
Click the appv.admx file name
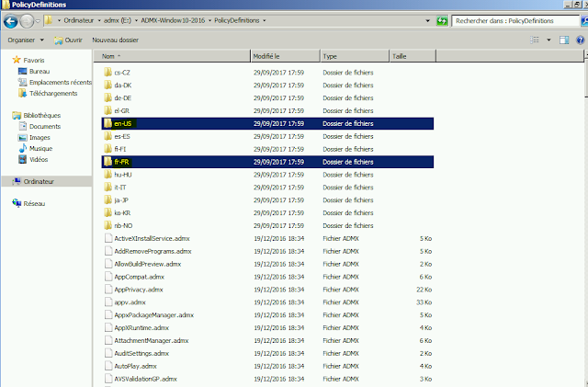[x=130, y=302]
